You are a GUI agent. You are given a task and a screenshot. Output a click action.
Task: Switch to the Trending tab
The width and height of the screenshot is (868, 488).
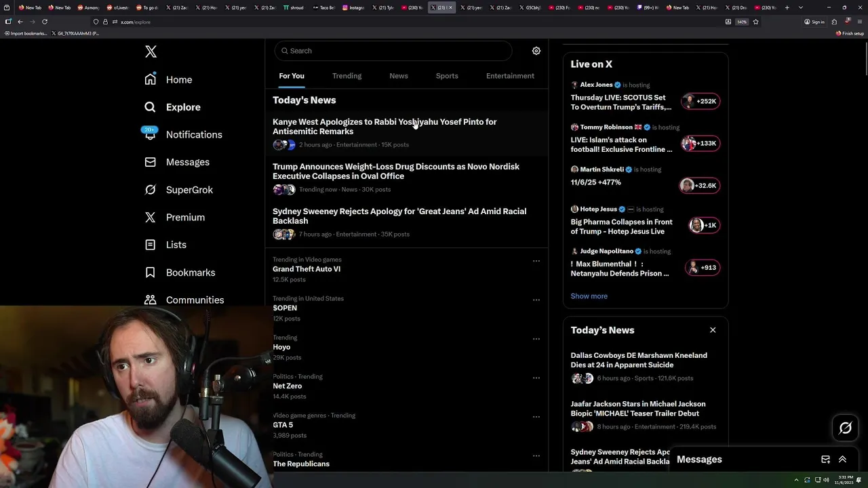(x=347, y=76)
